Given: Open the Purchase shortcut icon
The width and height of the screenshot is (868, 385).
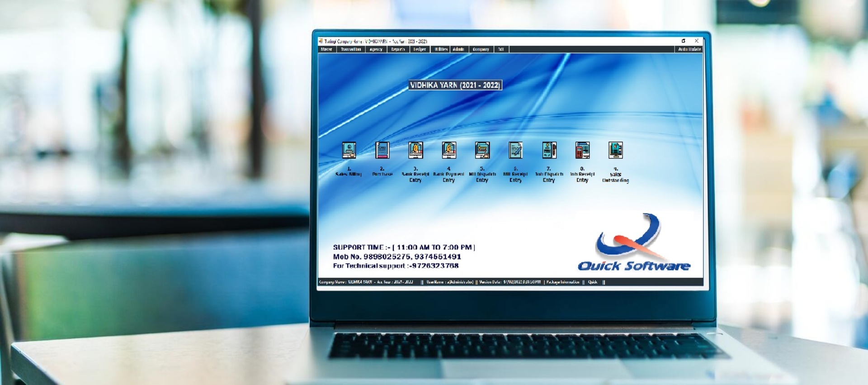Looking at the screenshot, I should (x=382, y=150).
